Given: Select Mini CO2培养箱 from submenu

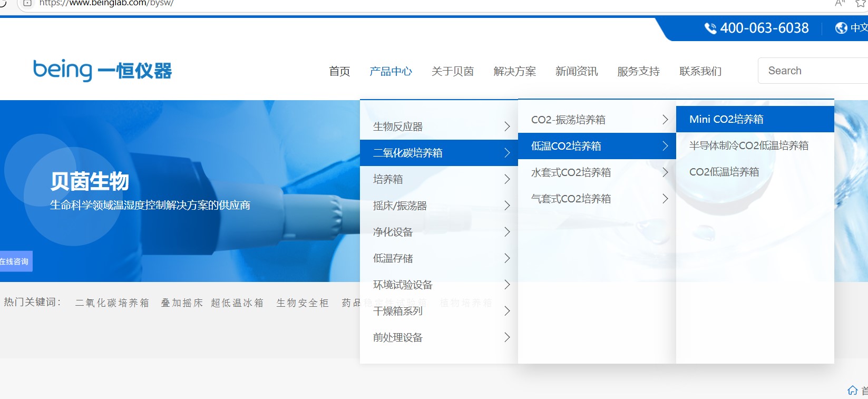Looking at the screenshot, I should 726,119.
